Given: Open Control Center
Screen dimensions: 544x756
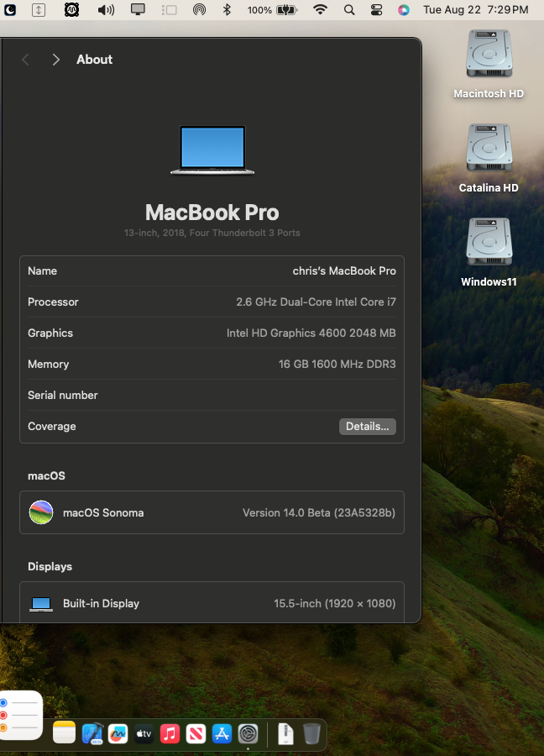Looking at the screenshot, I should 376,9.
